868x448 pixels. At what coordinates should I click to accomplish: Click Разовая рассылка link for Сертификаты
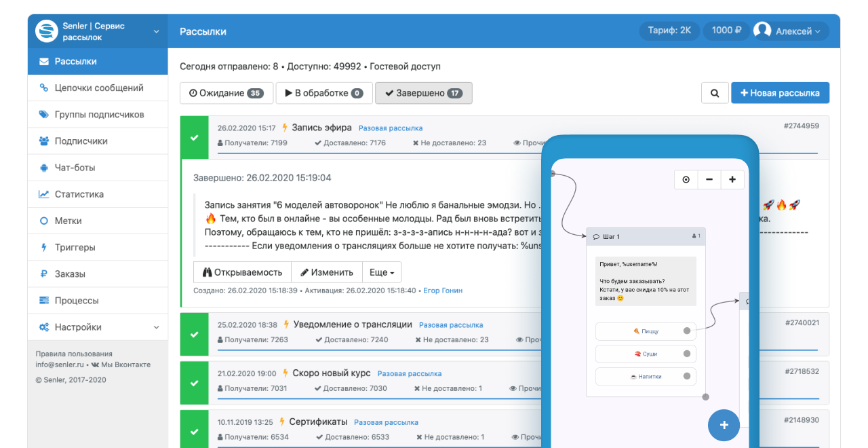pyautogui.click(x=386, y=422)
